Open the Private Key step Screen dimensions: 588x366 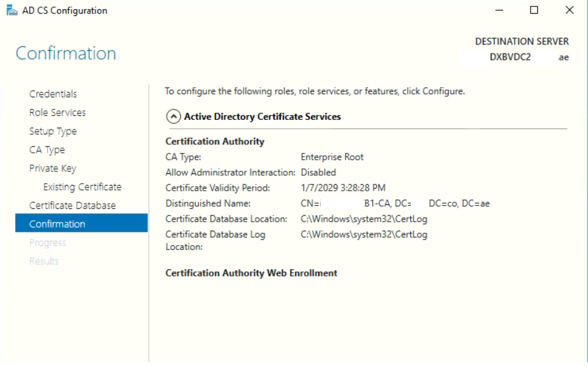(x=53, y=169)
